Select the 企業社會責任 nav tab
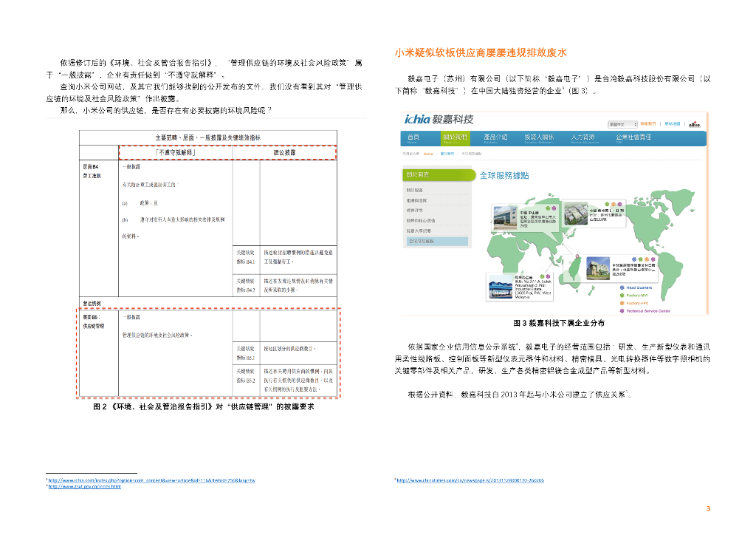This screenshot has height=535, width=756. click(x=633, y=138)
